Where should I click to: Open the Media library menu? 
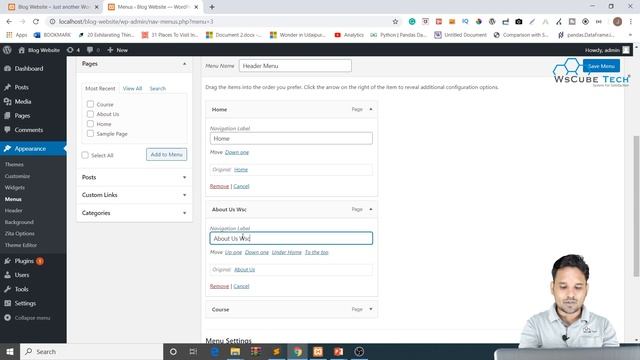22,101
